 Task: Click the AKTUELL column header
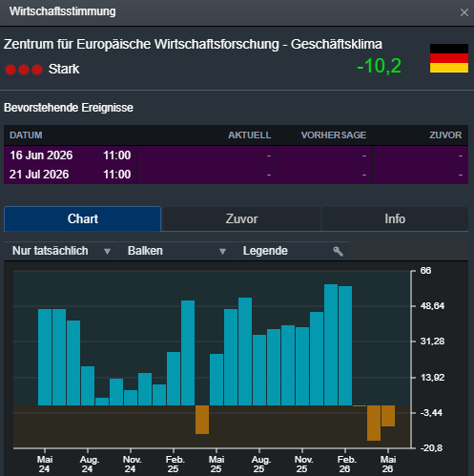pyautogui.click(x=249, y=135)
